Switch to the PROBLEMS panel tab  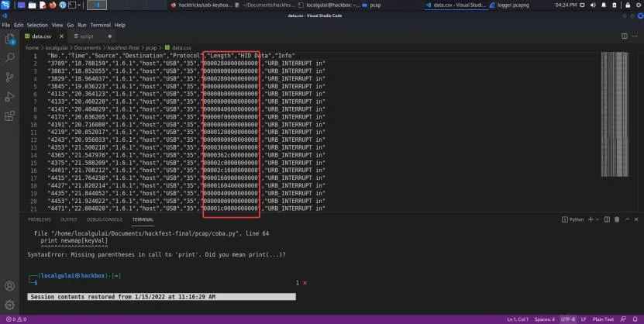[39, 219]
